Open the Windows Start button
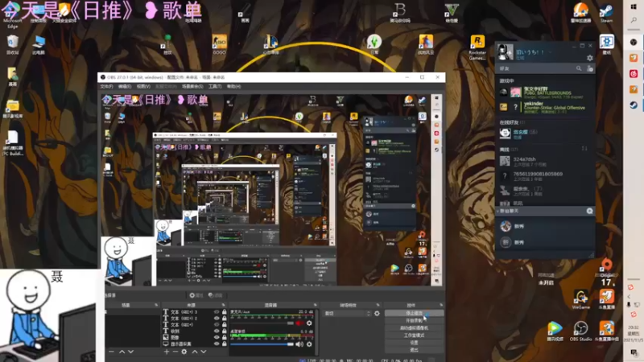The image size is (644, 362). tap(634, 6)
